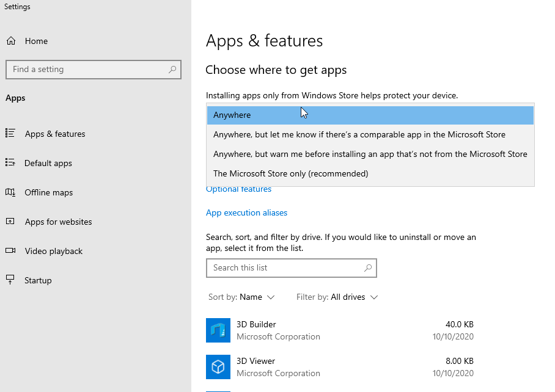Click Choose where to get apps heading
This screenshot has height=392, width=555.
(276, 70)
